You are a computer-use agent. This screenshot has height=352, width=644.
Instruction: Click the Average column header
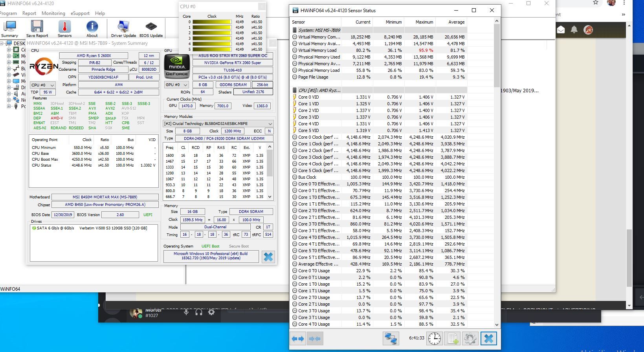point(451,22)
